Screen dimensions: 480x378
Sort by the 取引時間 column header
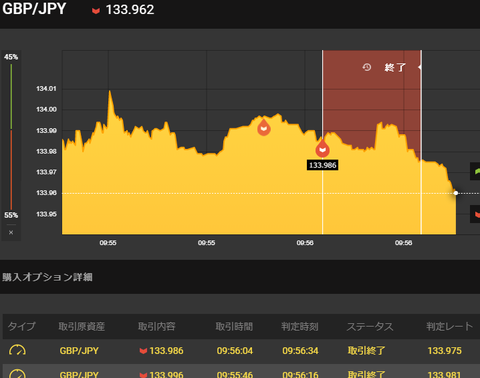click(x=234, y=326)
